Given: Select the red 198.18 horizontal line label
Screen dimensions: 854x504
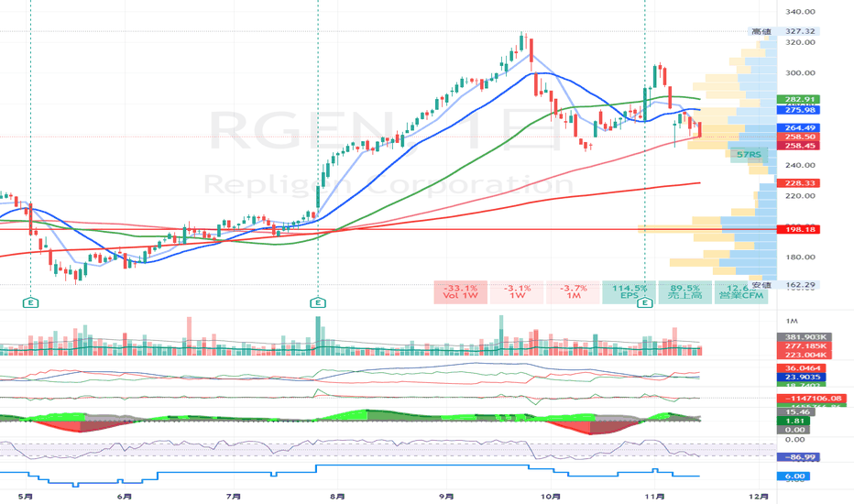Looking at the screenshot, I should tap(799, 229).
